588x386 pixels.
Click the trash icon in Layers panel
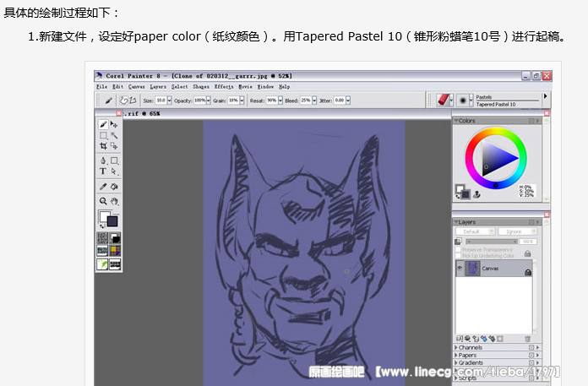527,339
